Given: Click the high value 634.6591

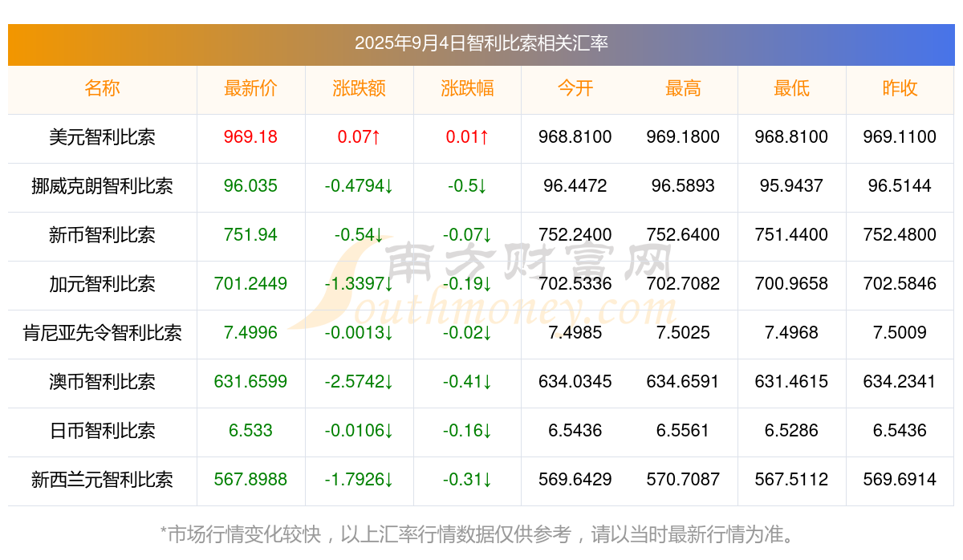Looking at the screenshot, I should tap(683, 382).
